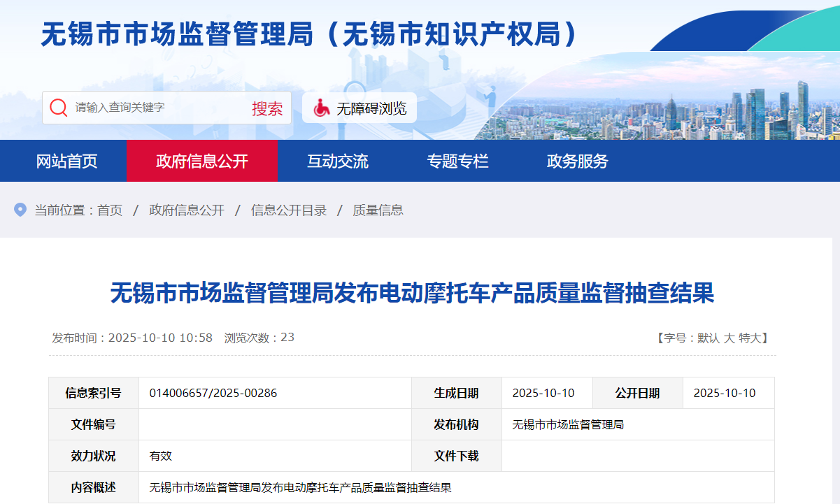Select the 政府信息公开 navigation tab

point(202,161)
